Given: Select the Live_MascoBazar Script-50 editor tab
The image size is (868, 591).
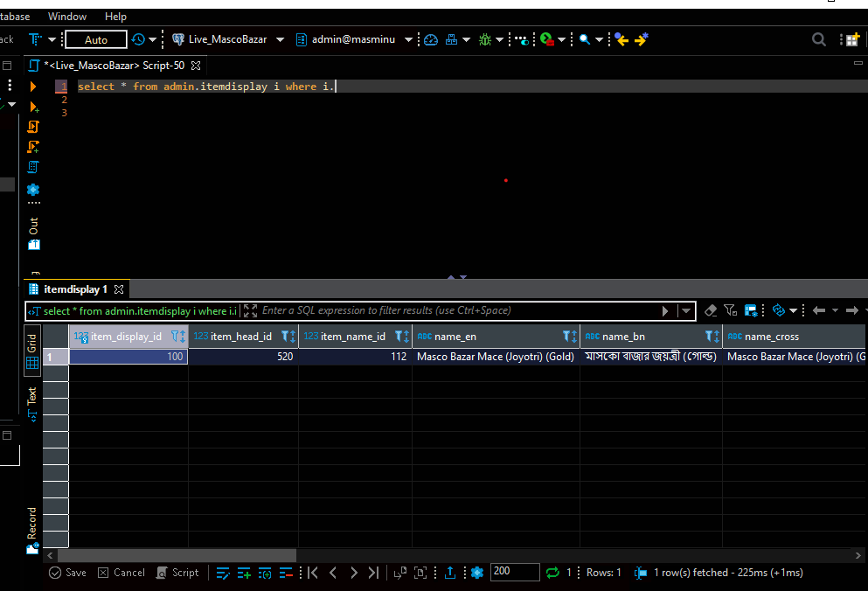Looking at the screenshot, I should tap(114, 66).
